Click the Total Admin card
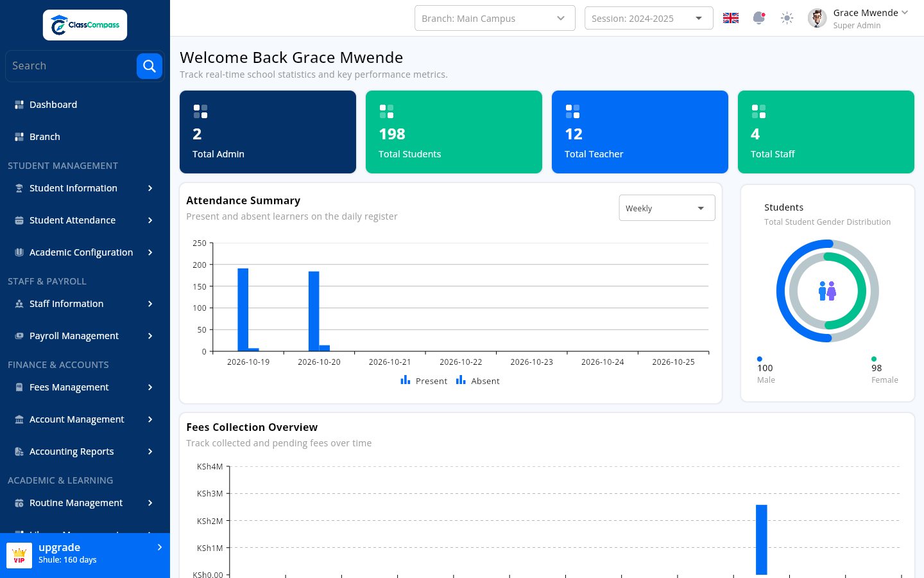Viewport: 924px width, 578px height. tap(268, 132)
